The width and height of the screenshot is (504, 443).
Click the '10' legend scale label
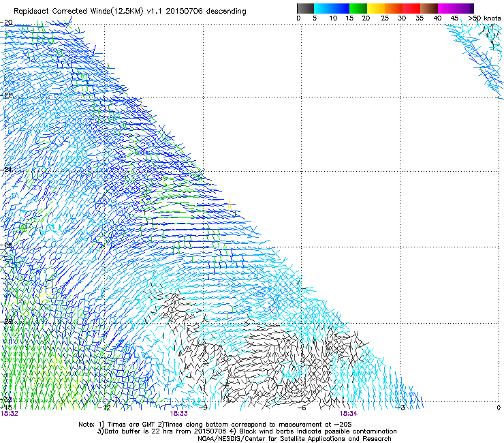[333, 18]
